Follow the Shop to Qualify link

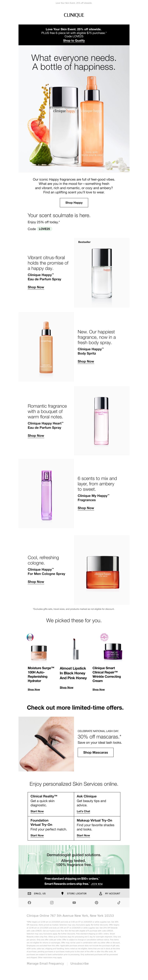point(74,40)
